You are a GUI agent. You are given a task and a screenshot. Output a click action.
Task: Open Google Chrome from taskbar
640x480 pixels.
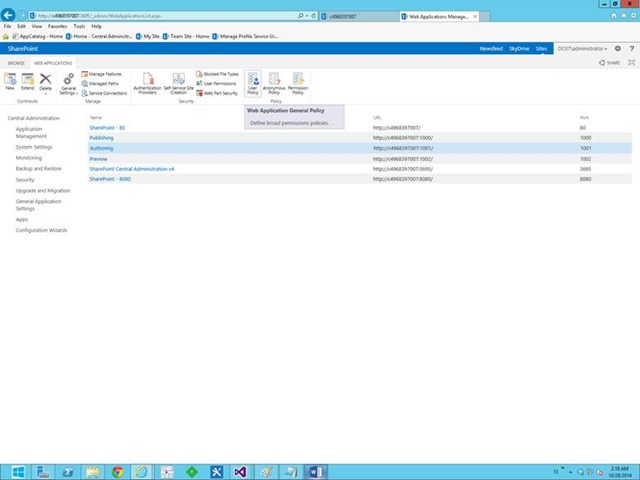pyautogui.click(x=118, y=472)
